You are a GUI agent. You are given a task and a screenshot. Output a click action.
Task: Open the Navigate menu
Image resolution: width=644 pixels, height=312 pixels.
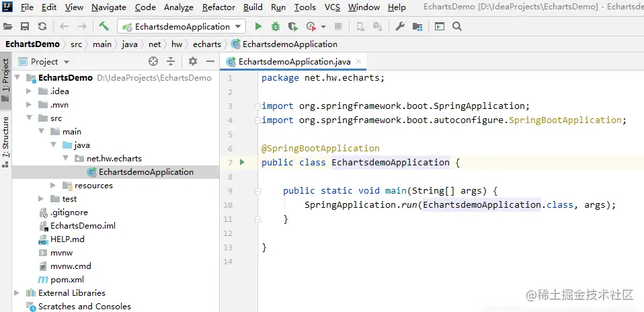pyautogui.click(x=109, y=7)
